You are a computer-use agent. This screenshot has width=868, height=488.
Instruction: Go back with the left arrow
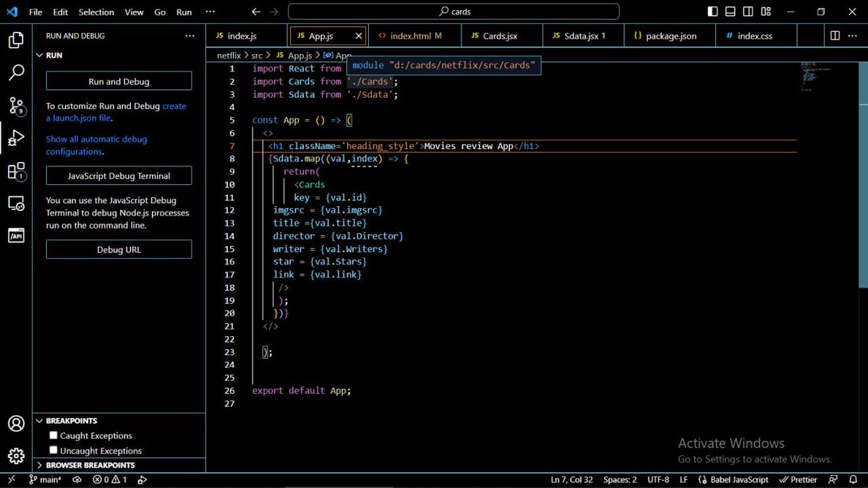pyautogui.click(x=256, y=12)
